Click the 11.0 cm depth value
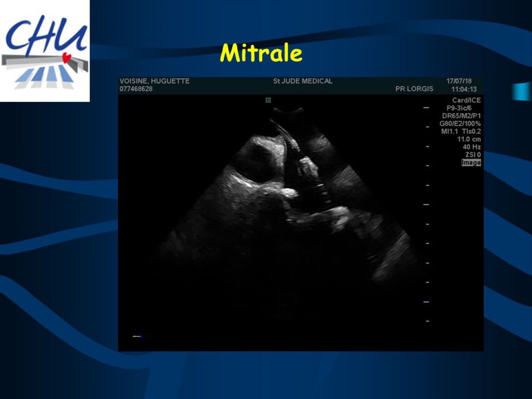The image size is (532, 399). pos(469,139)
